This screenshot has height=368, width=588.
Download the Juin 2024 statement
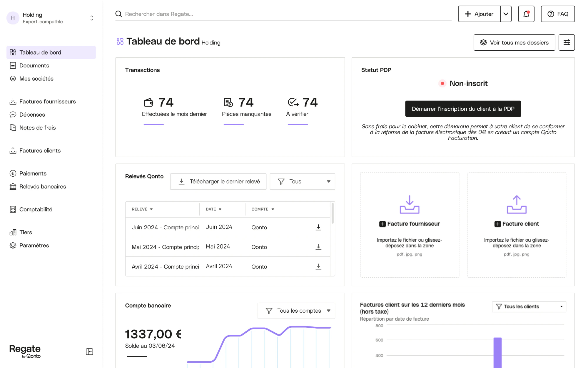point(318,227)
